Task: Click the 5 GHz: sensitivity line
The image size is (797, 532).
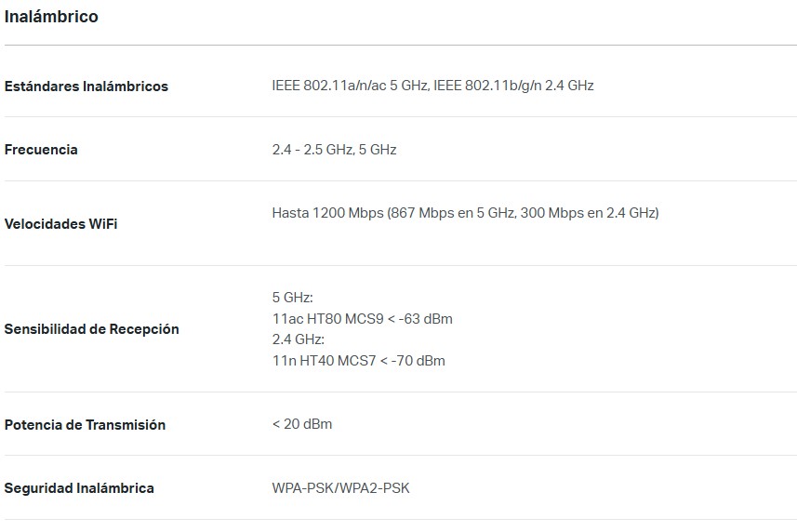Action: (x=292, y=298)
